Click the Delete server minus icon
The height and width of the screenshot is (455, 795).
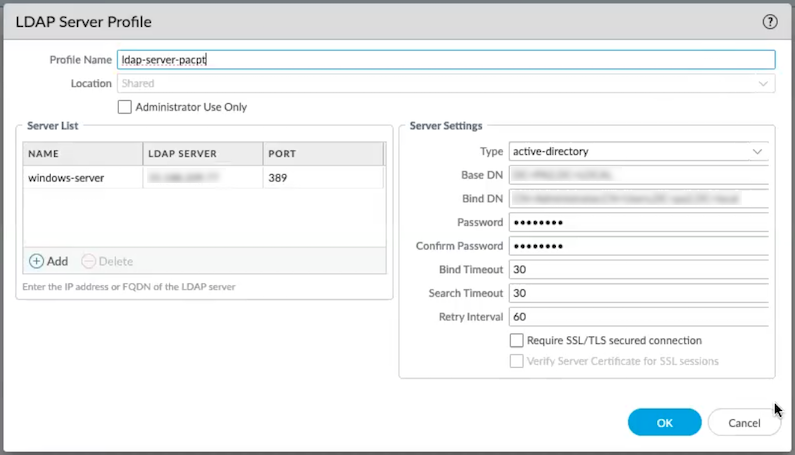tap(88, 261)
